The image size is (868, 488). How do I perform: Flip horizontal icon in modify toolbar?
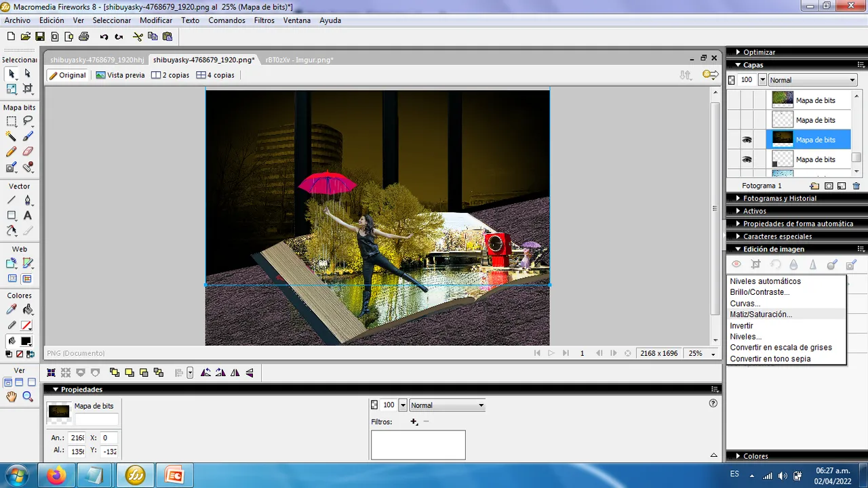(x=235, y=372)
